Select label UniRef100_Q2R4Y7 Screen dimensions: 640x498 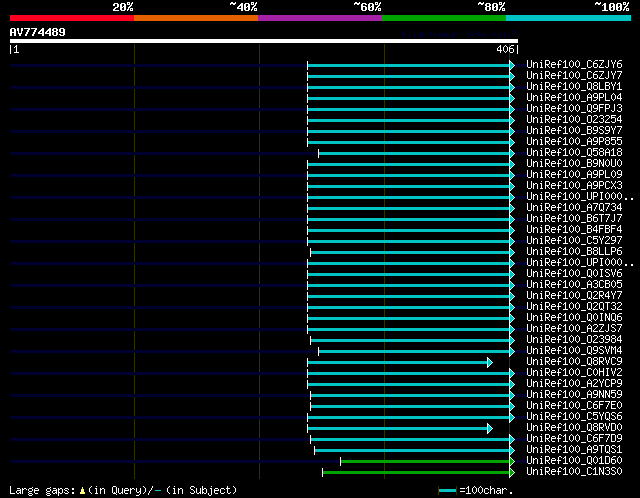point(574,296)
